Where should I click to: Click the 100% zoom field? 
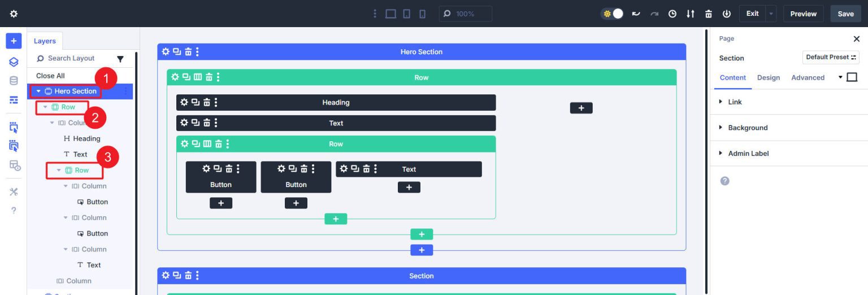[x=465, y=14]
